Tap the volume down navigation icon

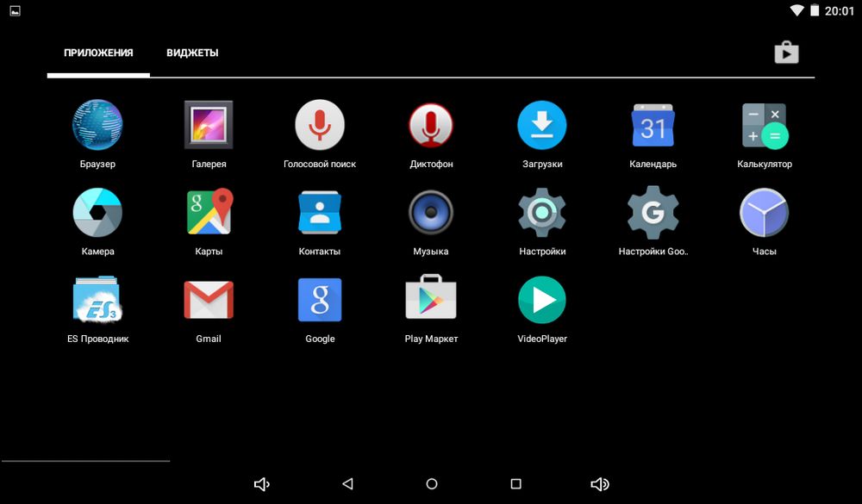point(262,484)
